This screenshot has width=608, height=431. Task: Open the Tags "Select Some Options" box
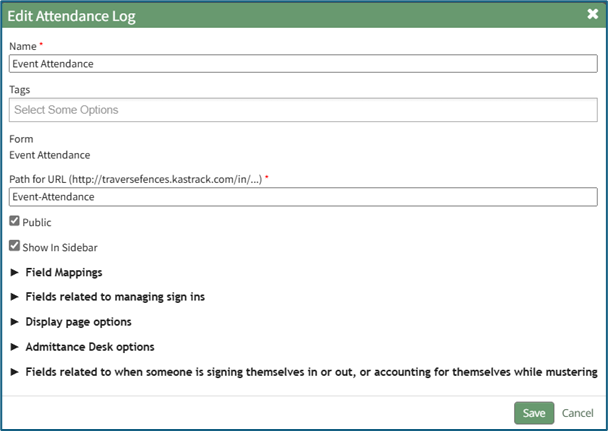click(x=303, y=109)
